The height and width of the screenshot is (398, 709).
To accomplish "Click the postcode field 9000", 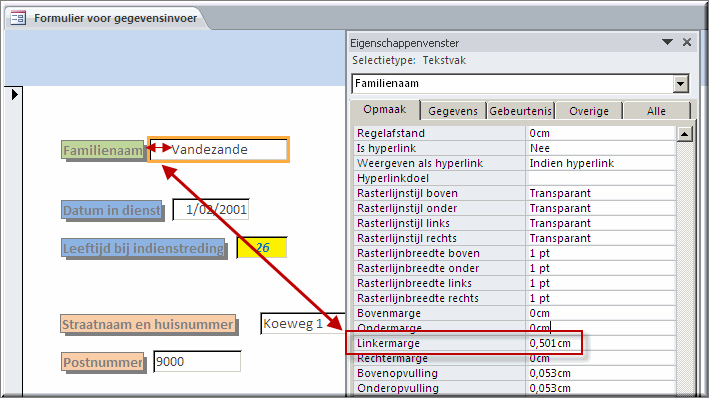I will coord(197,362).
